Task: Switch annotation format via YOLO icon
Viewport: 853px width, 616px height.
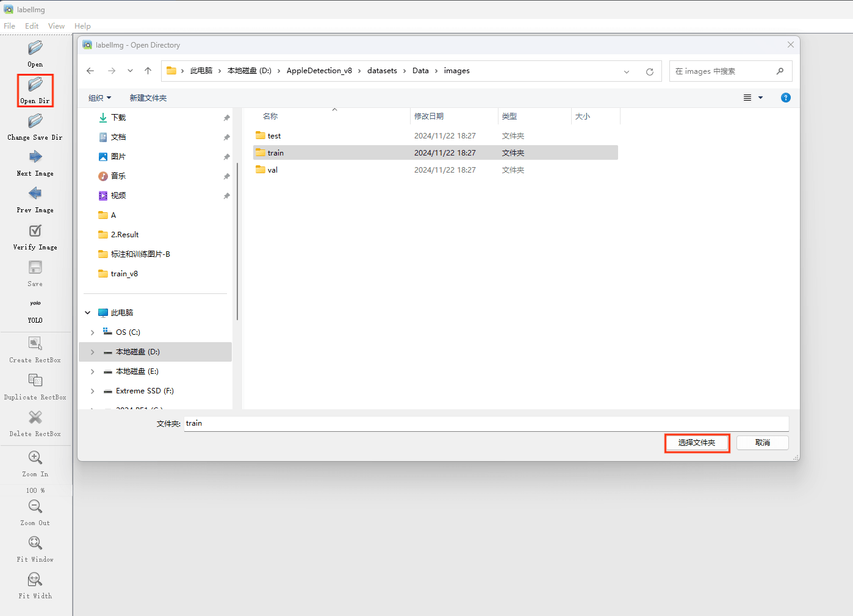Action: point(35,304)
